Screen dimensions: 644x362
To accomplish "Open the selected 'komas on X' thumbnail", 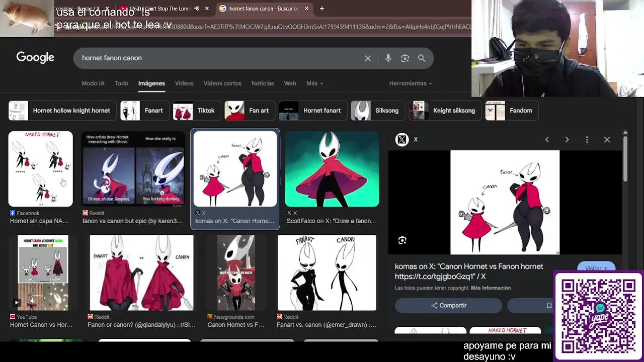I will [x=235, y=169].
